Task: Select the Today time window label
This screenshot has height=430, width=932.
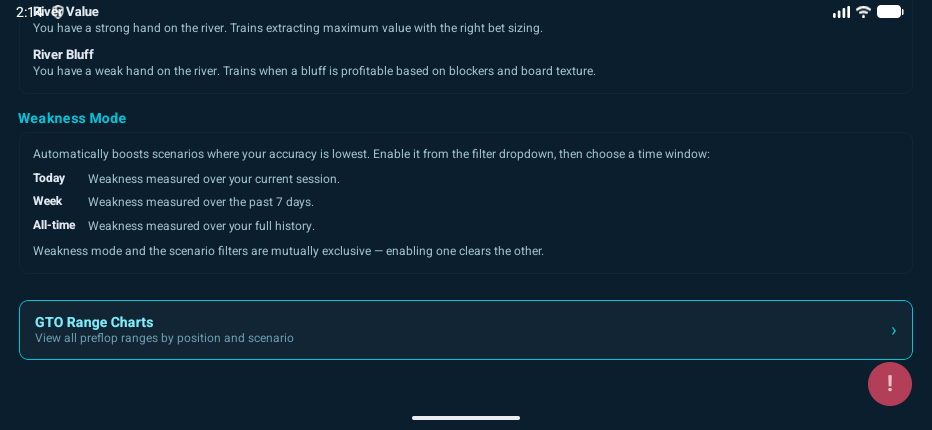Action: 49,178
